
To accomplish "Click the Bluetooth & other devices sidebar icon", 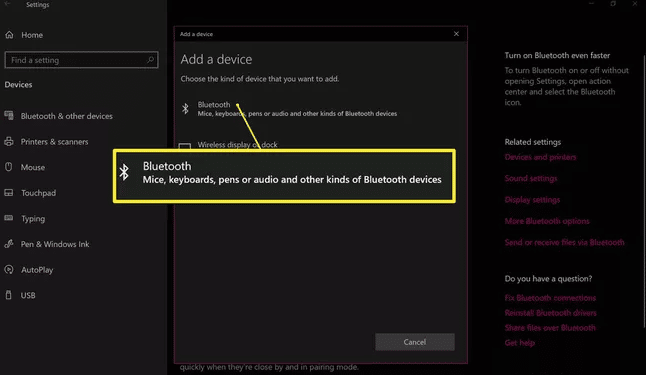I will click(9, 115).
